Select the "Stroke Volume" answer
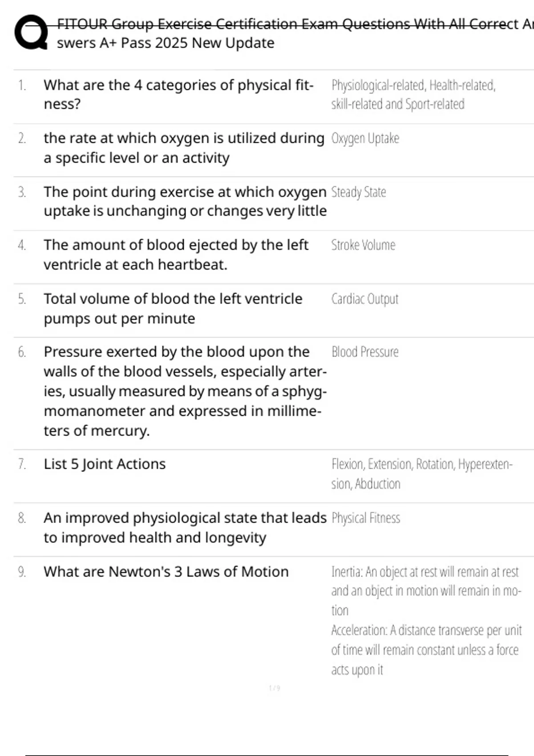The image size is (534, 756). coord(363,245)
